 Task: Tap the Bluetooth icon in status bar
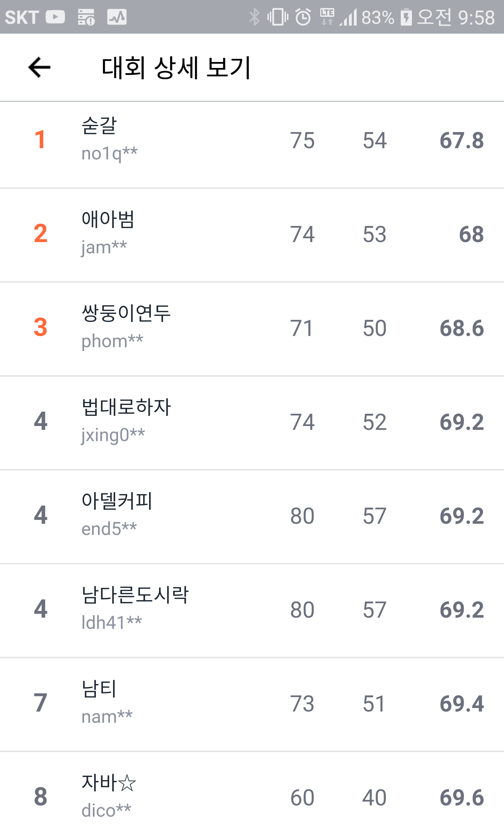(254, 17)
